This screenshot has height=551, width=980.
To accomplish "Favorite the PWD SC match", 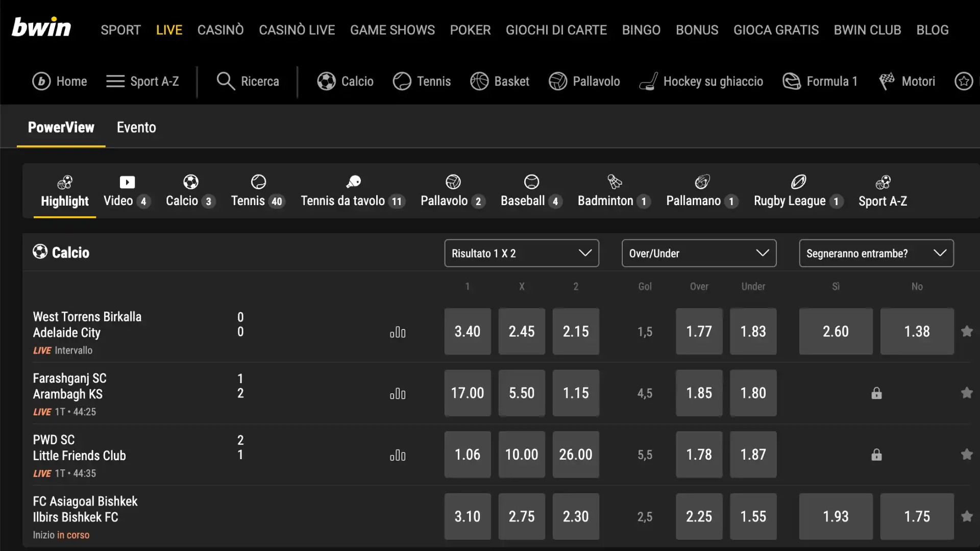I will [967, 455].
